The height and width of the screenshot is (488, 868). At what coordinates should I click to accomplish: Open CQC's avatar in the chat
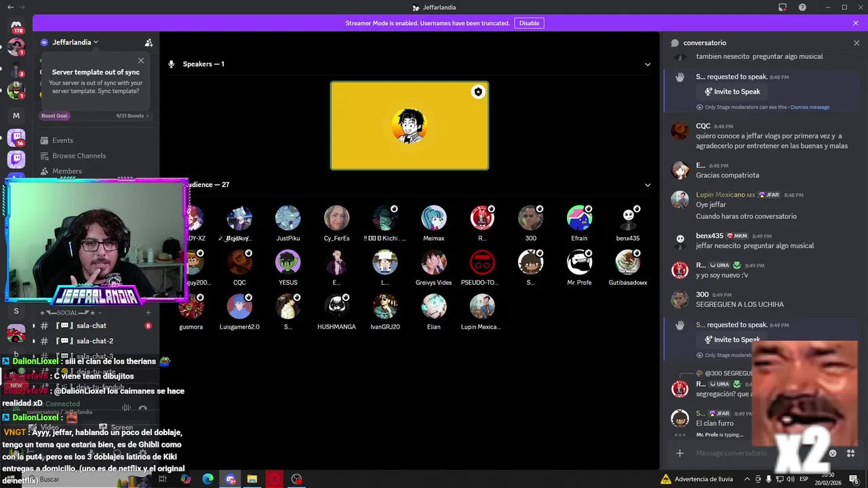[679, 131]
